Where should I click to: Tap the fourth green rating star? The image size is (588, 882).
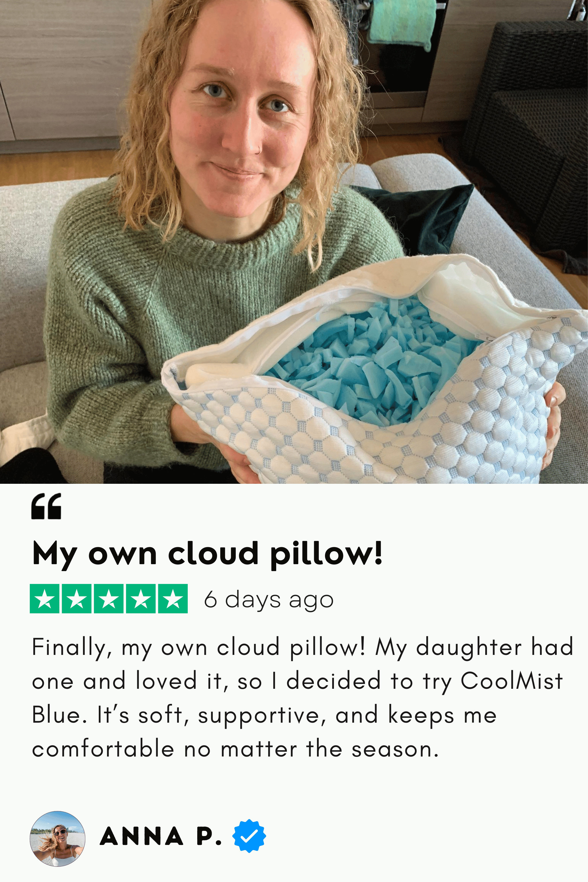(x=141, y=599)
